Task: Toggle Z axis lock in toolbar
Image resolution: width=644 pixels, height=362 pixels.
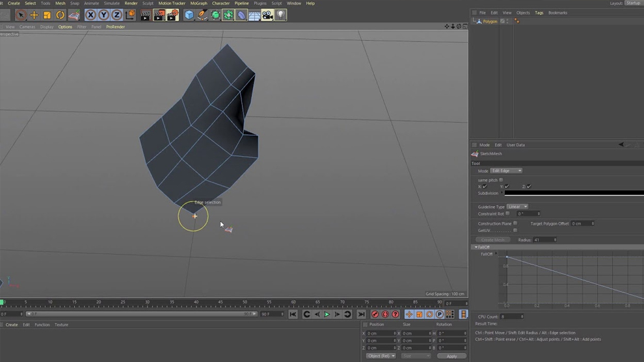Action: pyautogui.click(x=116, y=15)
